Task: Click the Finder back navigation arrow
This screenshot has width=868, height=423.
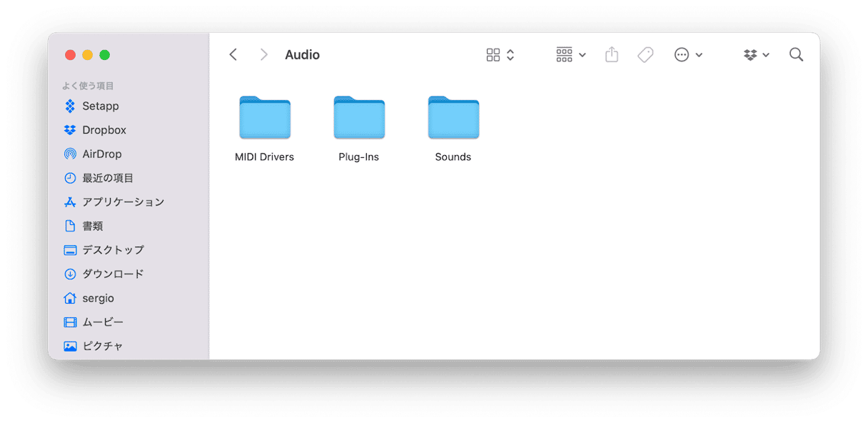Action: (x=233, y=55)
